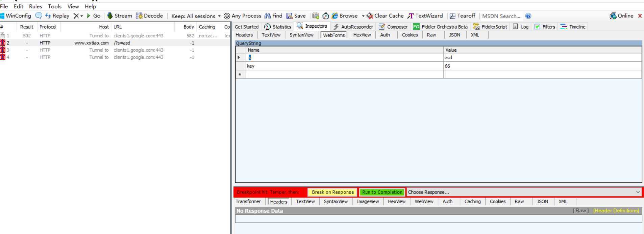Switch to the Get Started tab

point(247,27)
